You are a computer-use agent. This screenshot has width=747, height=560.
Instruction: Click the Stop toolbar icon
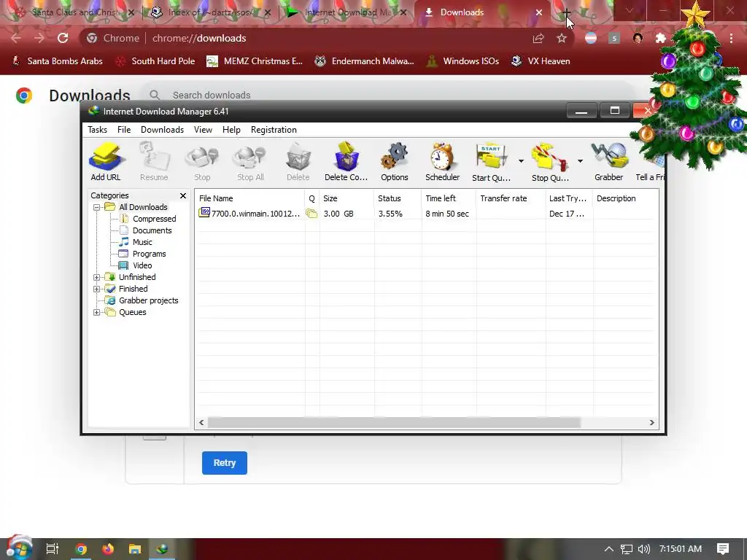pyautogui.click(x=202, y=162)
